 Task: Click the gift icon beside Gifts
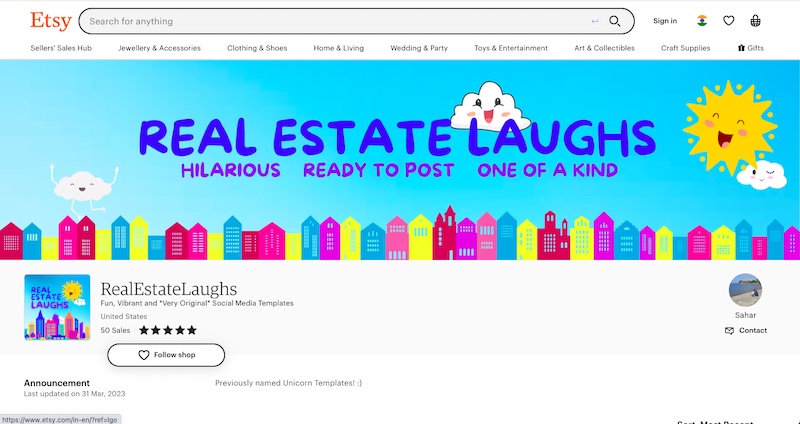point(741,48)
